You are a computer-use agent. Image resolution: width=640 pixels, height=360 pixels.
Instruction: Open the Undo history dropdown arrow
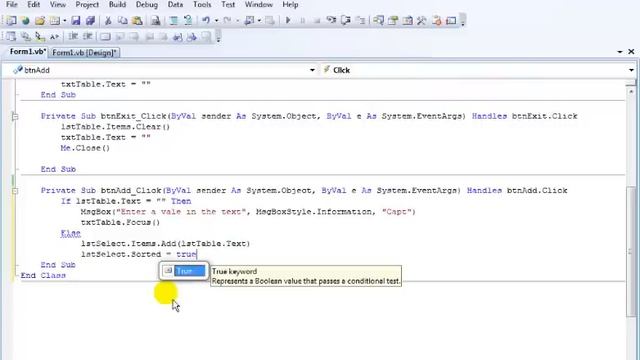pyautogui.click(x=216, y=20)
